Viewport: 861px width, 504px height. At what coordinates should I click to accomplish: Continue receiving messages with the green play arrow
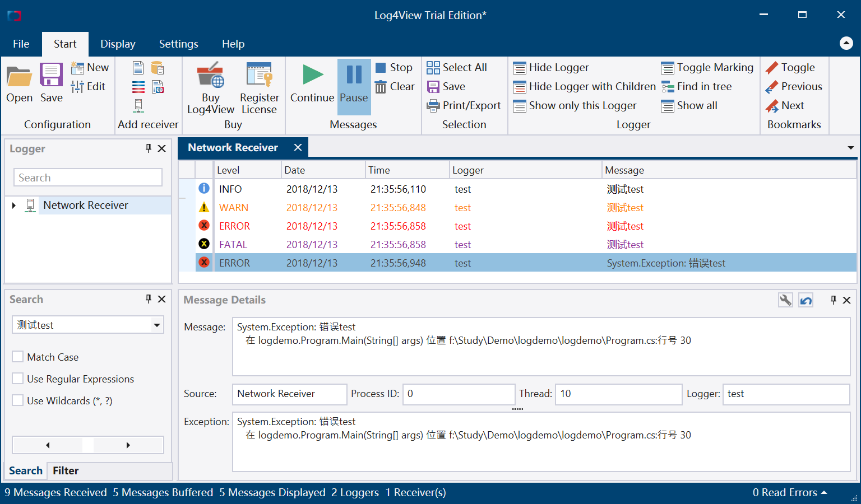pyautogui.click(x=312, y=83)
